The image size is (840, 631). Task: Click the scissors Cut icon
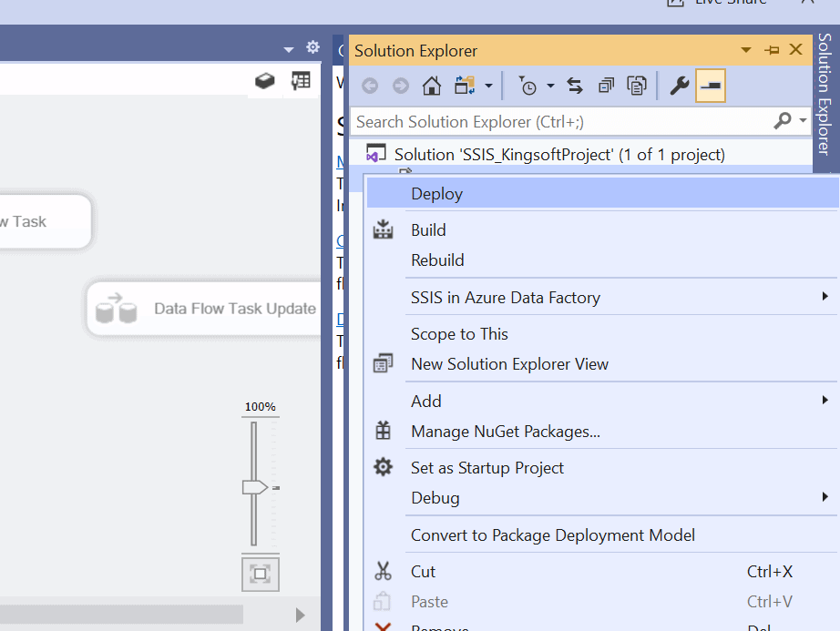coord(383,571)
